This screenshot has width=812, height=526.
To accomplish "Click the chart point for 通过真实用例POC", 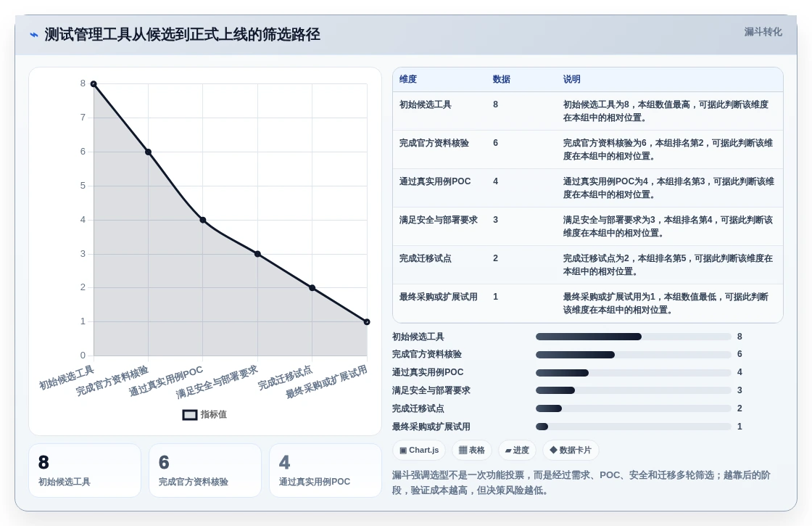I will tap(203, 221).
